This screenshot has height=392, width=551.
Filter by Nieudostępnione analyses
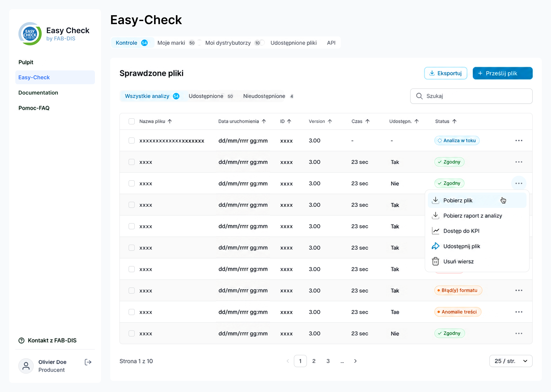coord(268,96)
